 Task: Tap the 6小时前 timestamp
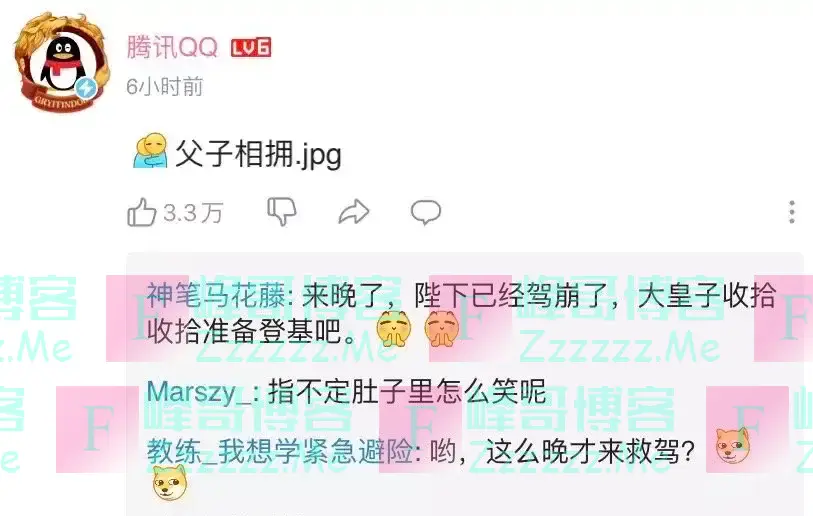click(164, 87)
